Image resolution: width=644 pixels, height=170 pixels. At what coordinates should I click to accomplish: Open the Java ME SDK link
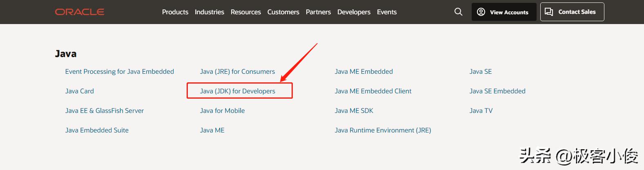[354, 110]
